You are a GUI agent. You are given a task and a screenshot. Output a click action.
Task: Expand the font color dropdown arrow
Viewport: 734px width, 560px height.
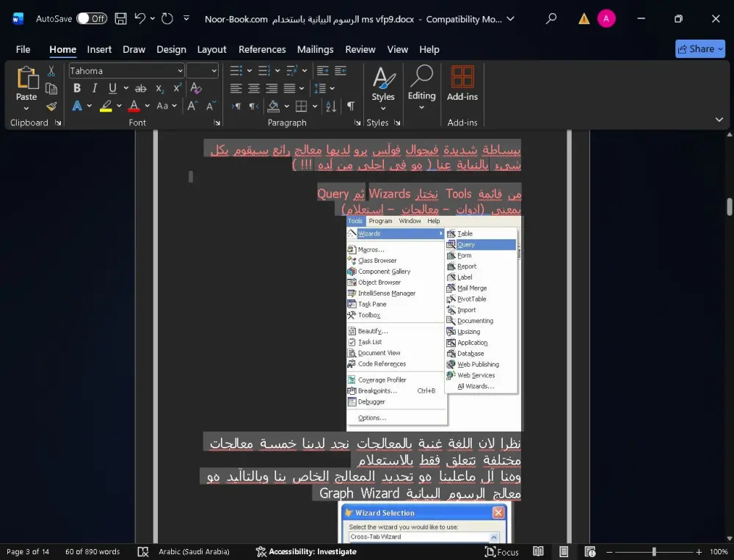click(x=146, y=106)
